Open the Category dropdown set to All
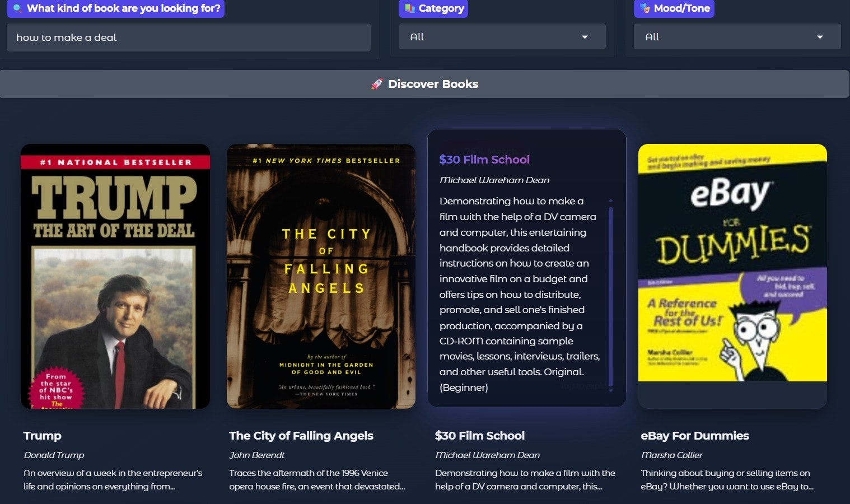Viewport: 850px width, 504px height. 502,37
